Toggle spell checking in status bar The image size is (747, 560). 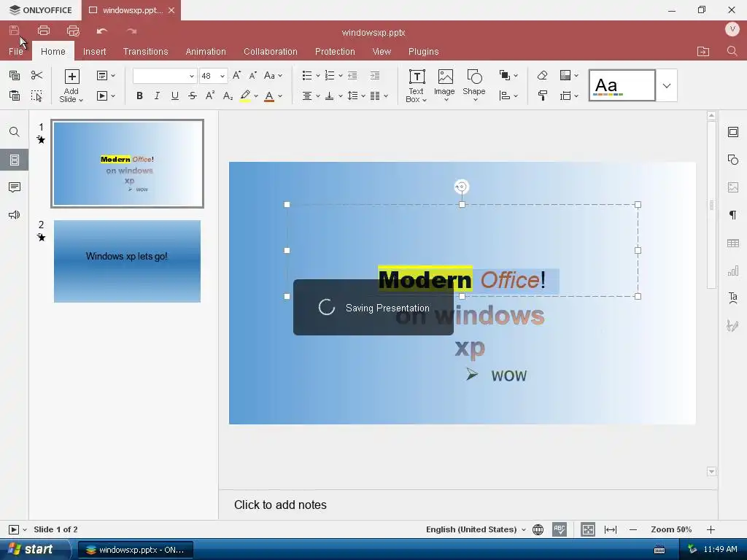[560, 529]
